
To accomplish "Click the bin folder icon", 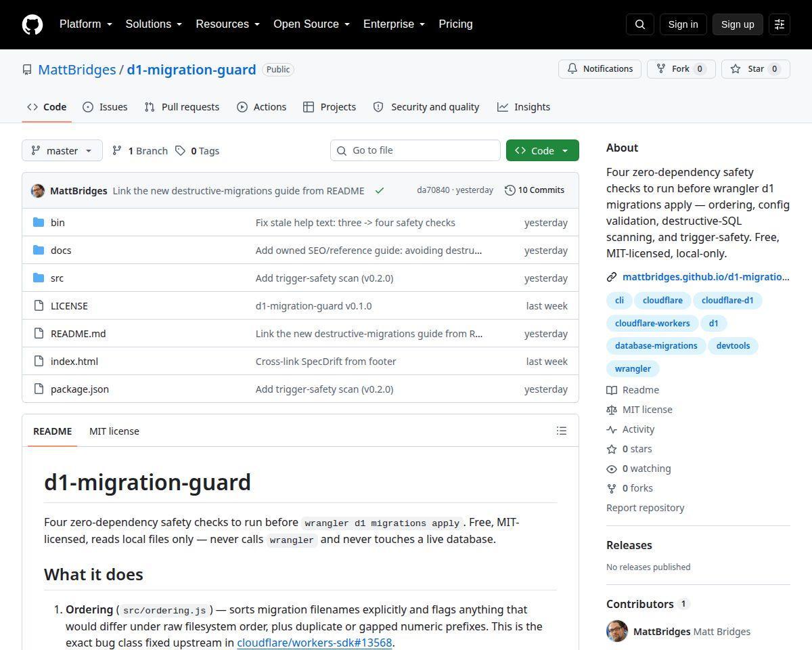I will pos(39,223).
